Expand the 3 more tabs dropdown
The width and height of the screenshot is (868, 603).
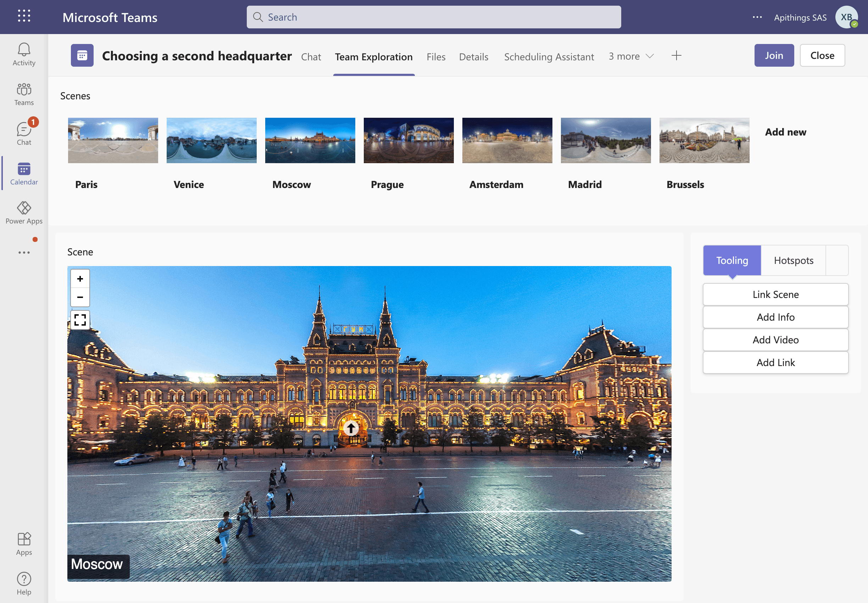pyautogui.click(x=631, y=56)
